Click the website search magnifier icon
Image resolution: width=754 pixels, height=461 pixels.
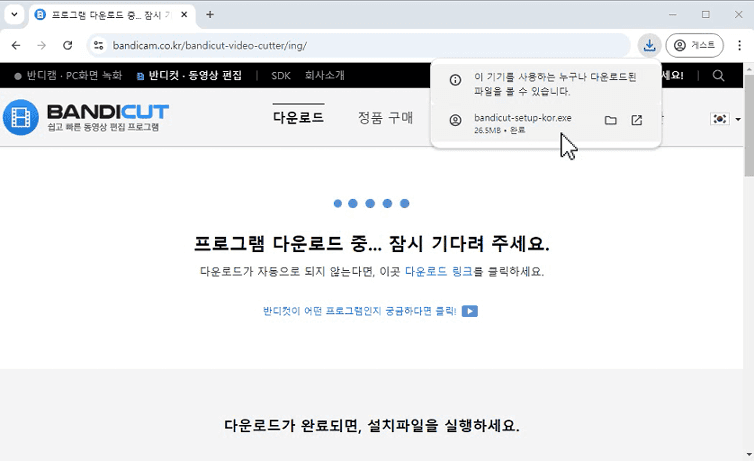tap(718, 75)
